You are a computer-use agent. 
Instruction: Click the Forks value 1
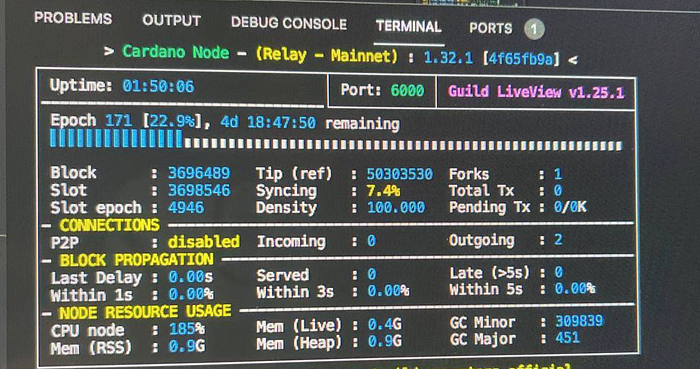click(558, 174)
